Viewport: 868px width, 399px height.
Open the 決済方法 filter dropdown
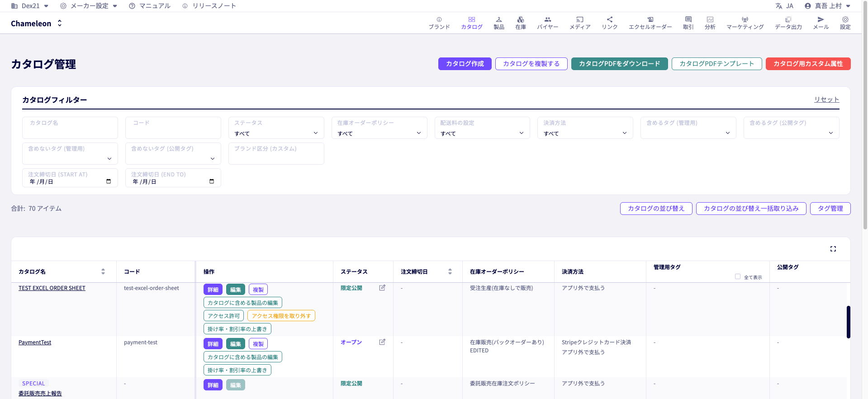tap(585, 128)
